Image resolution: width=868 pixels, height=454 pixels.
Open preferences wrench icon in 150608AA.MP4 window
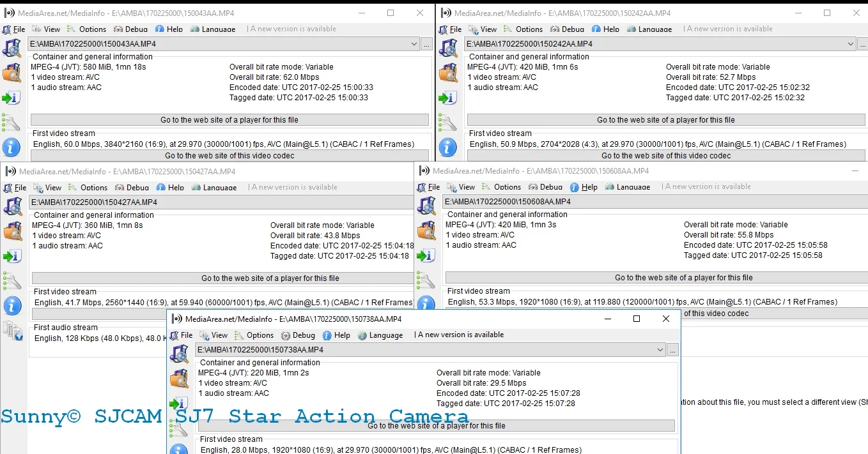[426, 280]
